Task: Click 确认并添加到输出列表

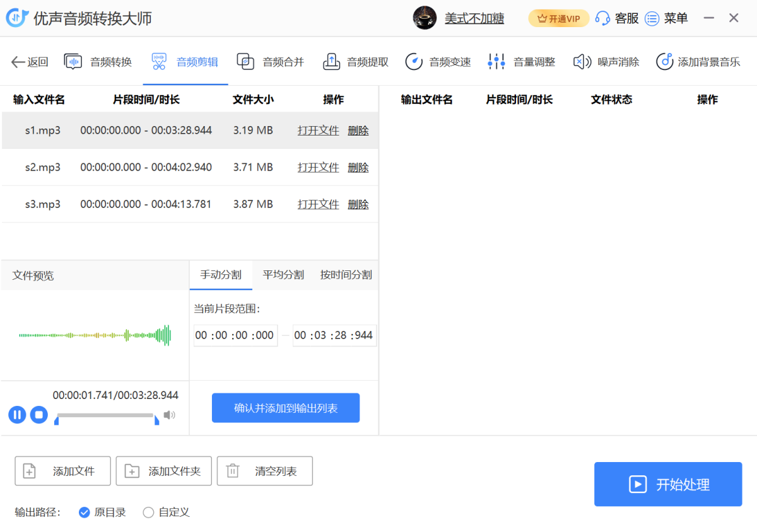Action: (285, 408)
